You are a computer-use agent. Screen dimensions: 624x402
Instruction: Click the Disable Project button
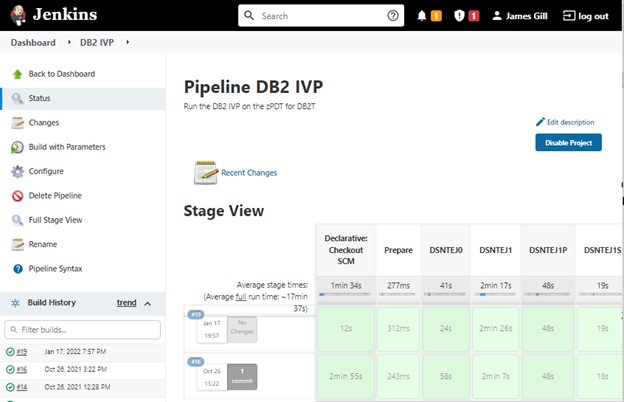tap(568, 142)
